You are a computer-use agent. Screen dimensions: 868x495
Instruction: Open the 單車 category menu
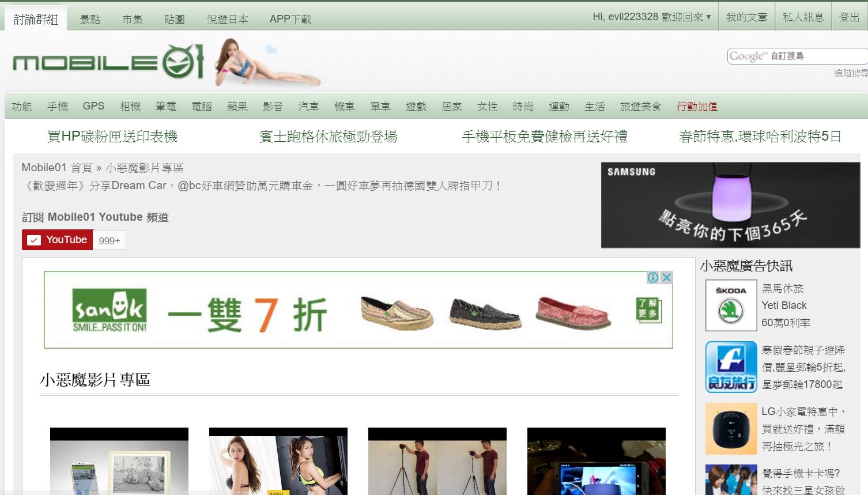(x=380, y=107)
